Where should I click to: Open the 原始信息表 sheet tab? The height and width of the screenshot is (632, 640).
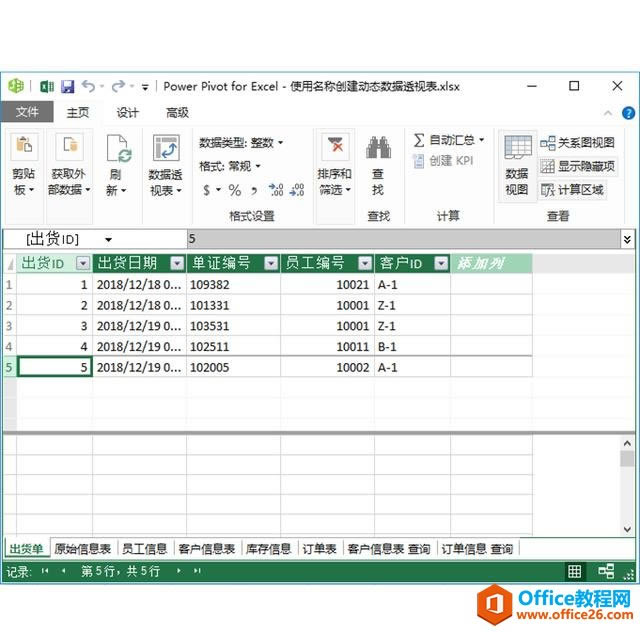pyautogui.click(x=83, y=549)
